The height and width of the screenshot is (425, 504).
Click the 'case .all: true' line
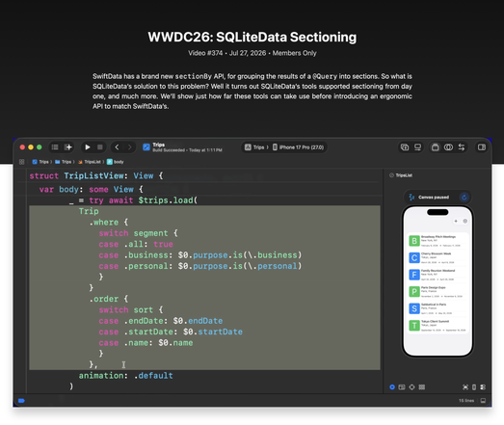click(x=136, y=244)
